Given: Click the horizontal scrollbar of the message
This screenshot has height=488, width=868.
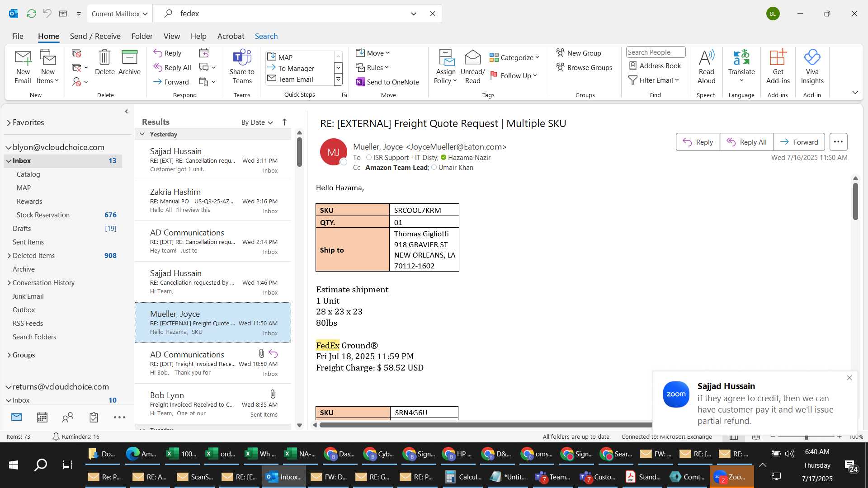Looking at the screenshot, I should coord(486,425).
